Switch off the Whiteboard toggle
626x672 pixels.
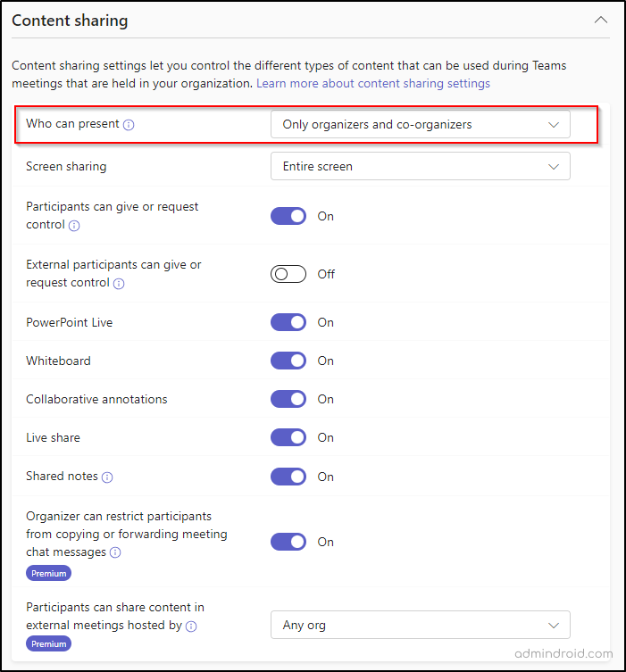288,361
